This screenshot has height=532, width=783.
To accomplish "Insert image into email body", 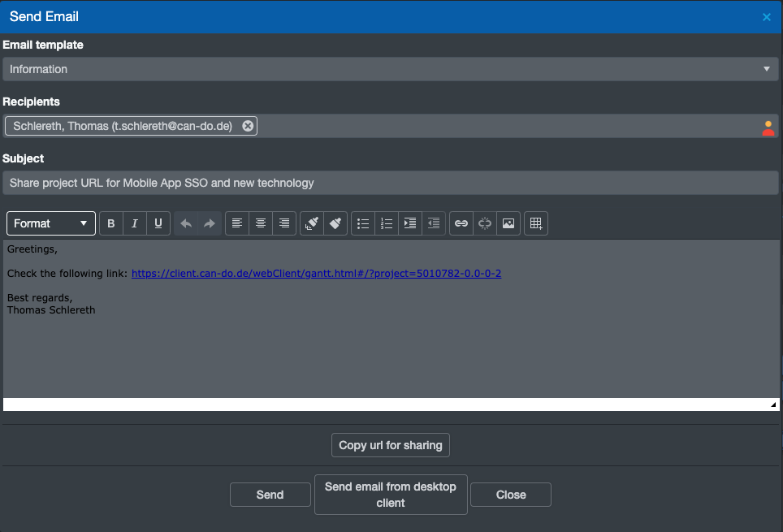I will [x=508, y=223].
